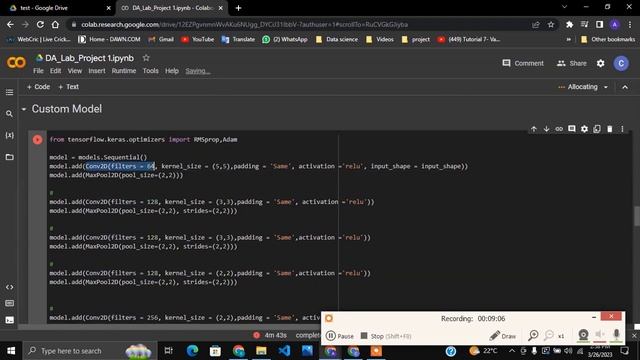Show hidden bookmarks chevron
This screenshot has width=640, height=360.
569,39
